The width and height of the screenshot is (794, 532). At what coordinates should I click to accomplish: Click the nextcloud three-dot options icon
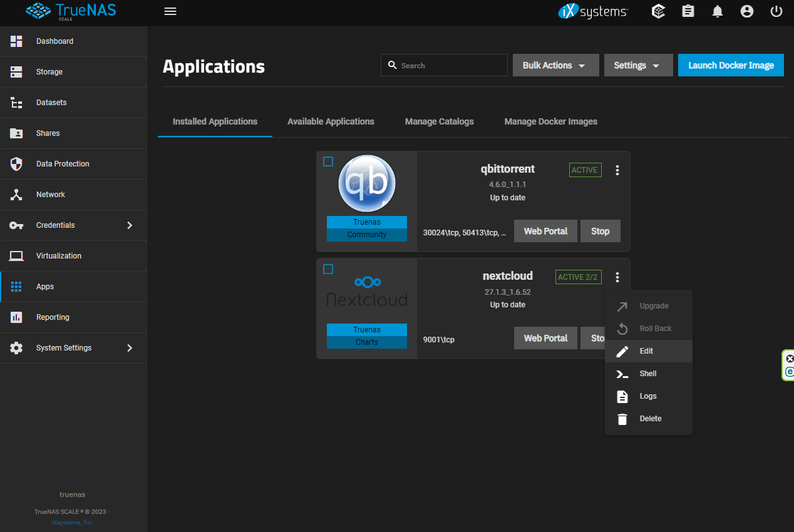point(617,277)
